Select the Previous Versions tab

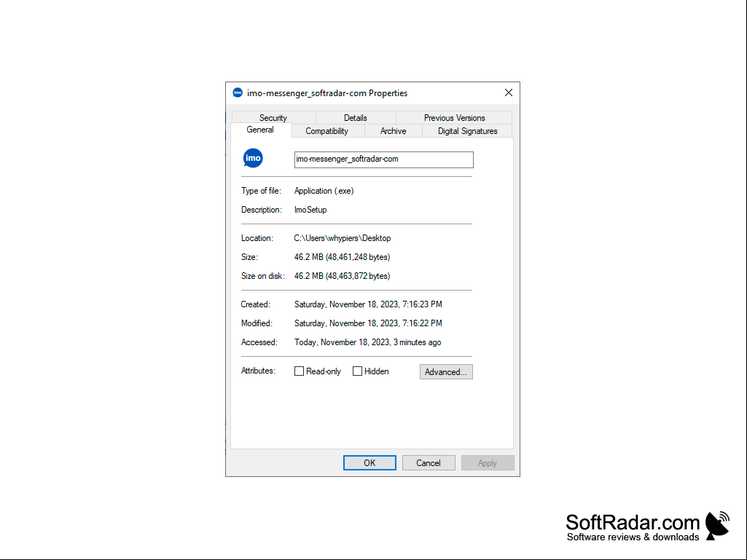(x=455, y=118)
